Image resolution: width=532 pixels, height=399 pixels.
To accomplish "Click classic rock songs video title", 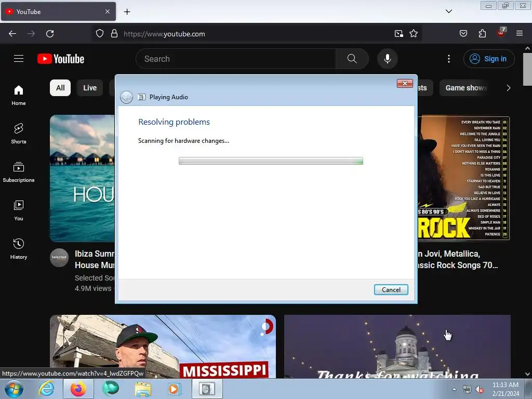I will (x=458, y=259).
